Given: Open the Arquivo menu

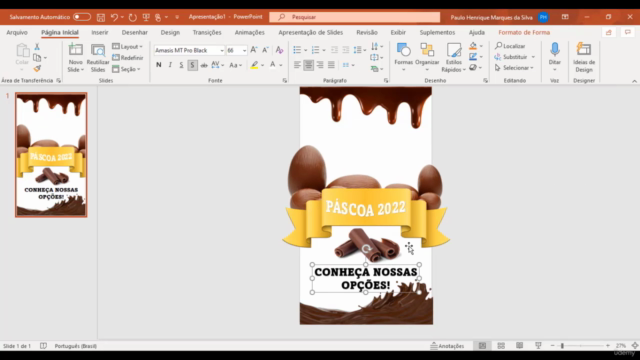Looking at the screenshot, I should (17, 32).
